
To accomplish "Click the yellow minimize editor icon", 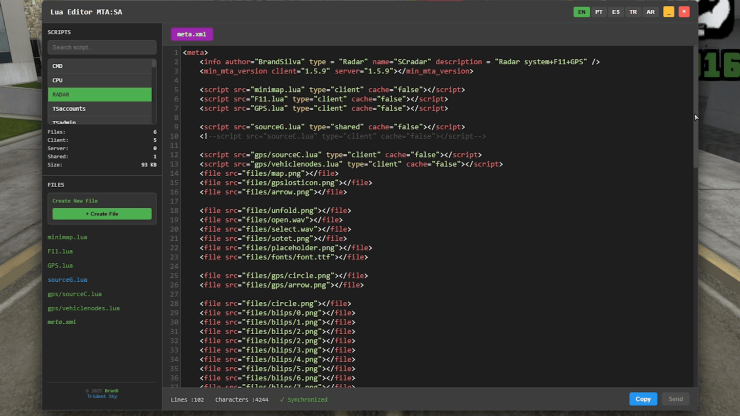I will [x=668, y=12].
